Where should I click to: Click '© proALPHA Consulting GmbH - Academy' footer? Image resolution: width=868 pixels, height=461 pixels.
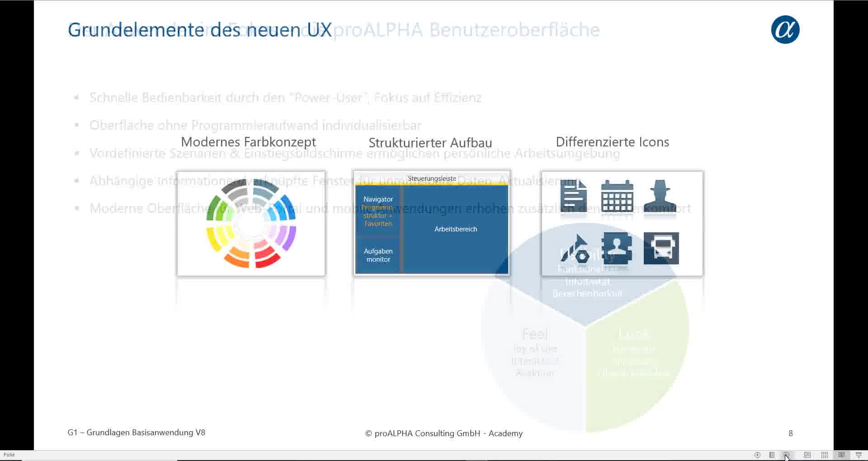tap(444, 433)
